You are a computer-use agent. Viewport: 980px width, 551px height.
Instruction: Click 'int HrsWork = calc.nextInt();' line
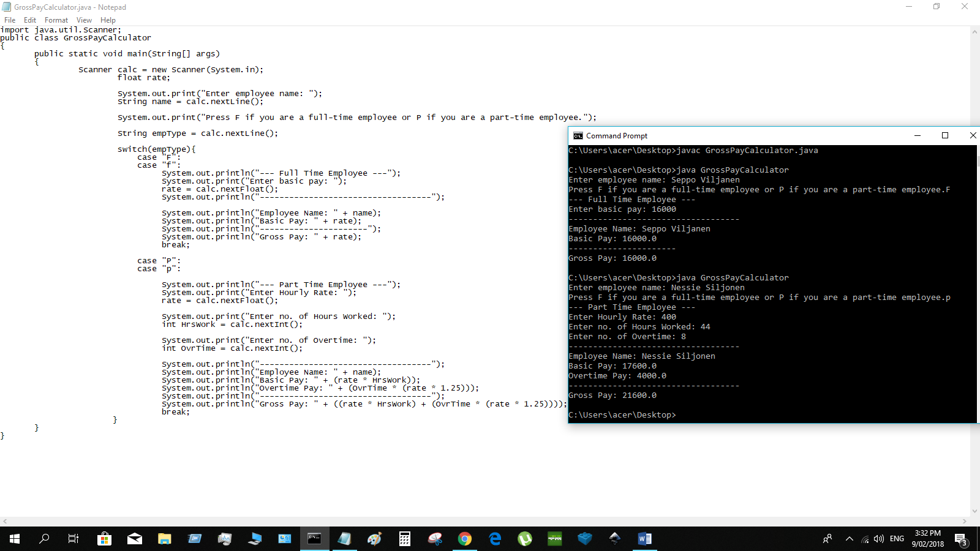tap(232, 324)
